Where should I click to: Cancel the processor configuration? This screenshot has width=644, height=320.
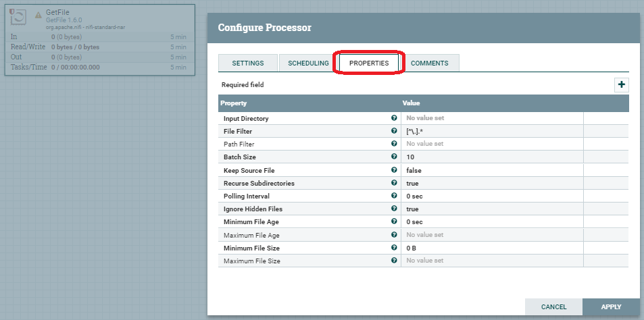coord(553,307)
